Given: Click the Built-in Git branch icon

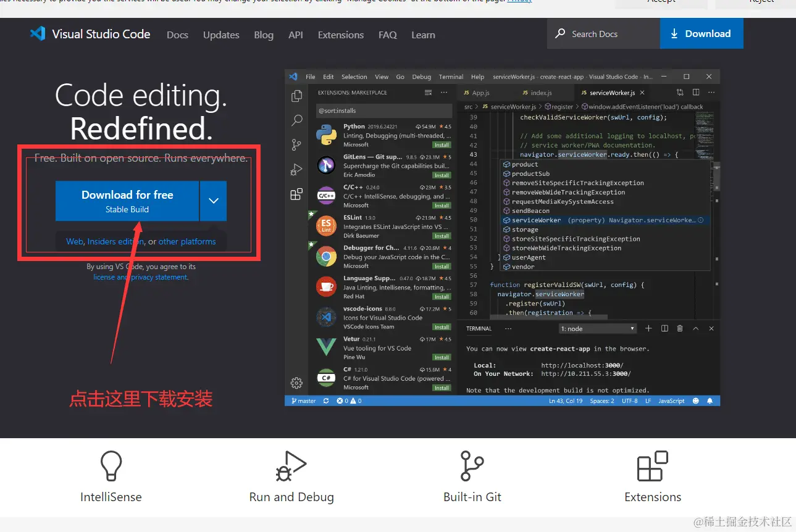Looking at the screenshot, I should pos(472,466).
